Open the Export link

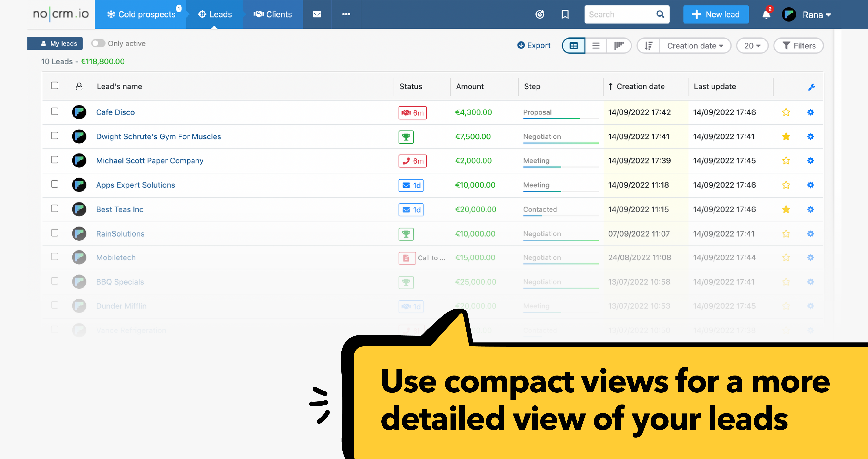[534, 45]
